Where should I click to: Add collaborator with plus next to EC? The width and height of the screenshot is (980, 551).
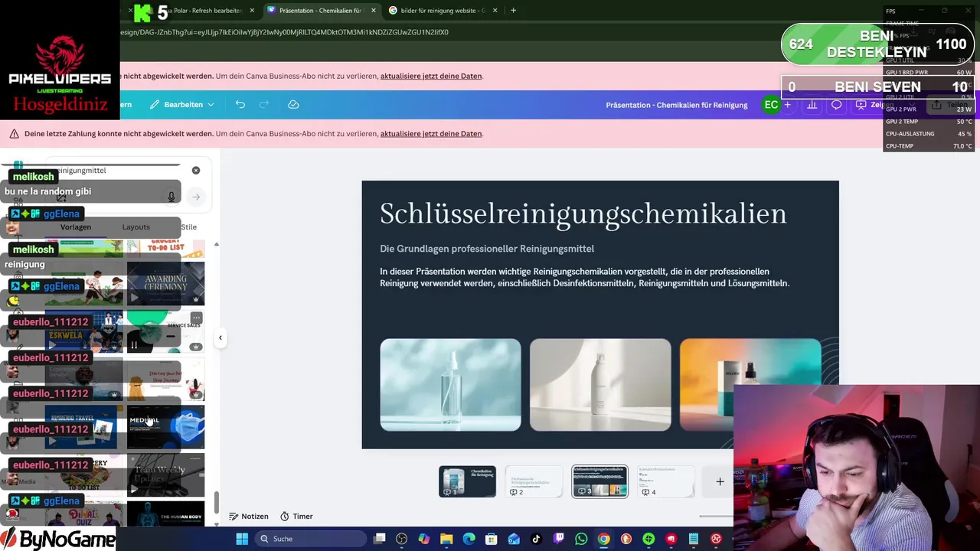click(787, 105)
